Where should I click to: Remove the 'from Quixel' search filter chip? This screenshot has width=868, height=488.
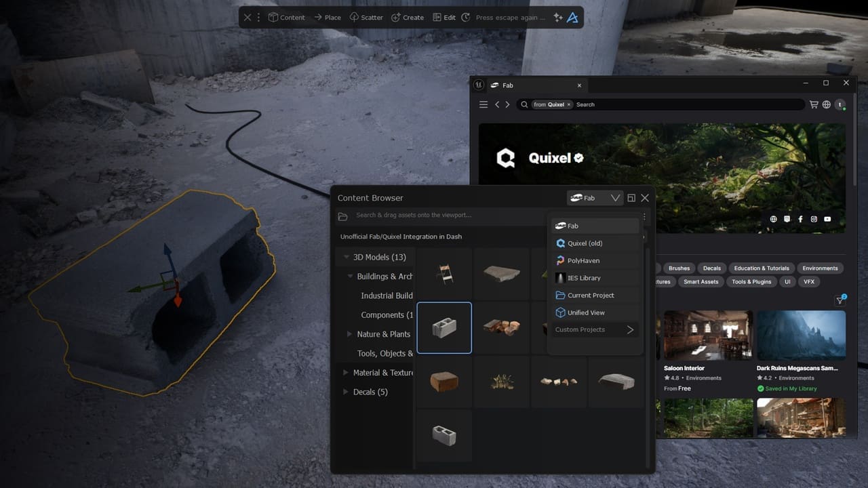[x=569, y=104]
